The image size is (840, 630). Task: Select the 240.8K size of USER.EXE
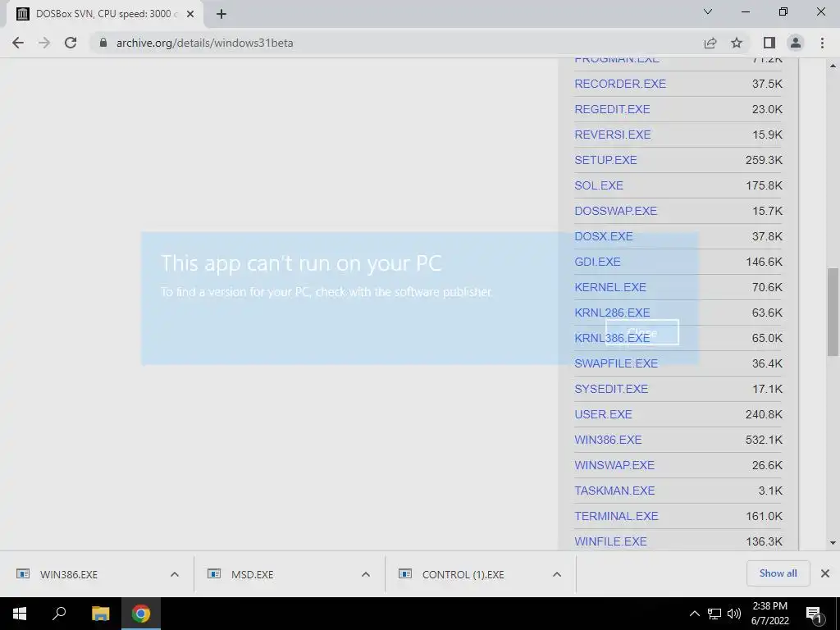click(x=764, y=414)
